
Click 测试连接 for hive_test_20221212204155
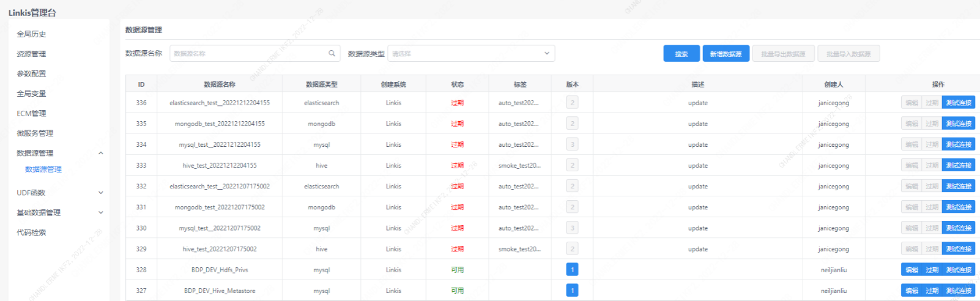pyautogui.click(x=958, y=165)
